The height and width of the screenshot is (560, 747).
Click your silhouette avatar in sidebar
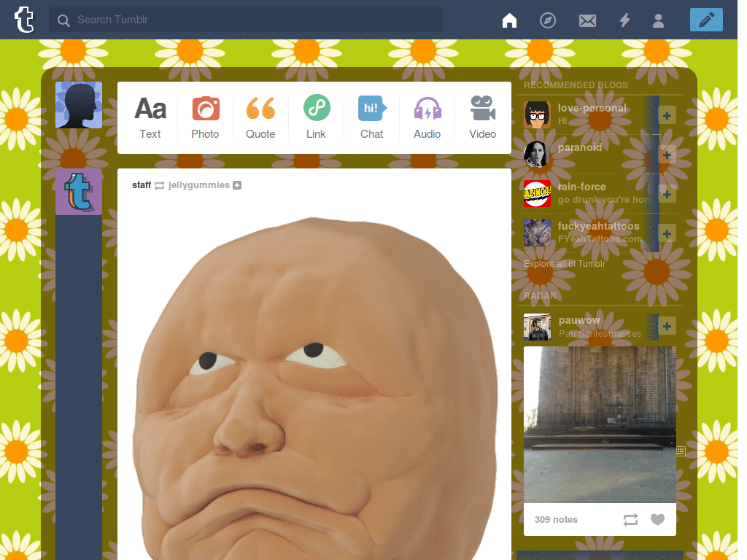click(x=79, y=105)
